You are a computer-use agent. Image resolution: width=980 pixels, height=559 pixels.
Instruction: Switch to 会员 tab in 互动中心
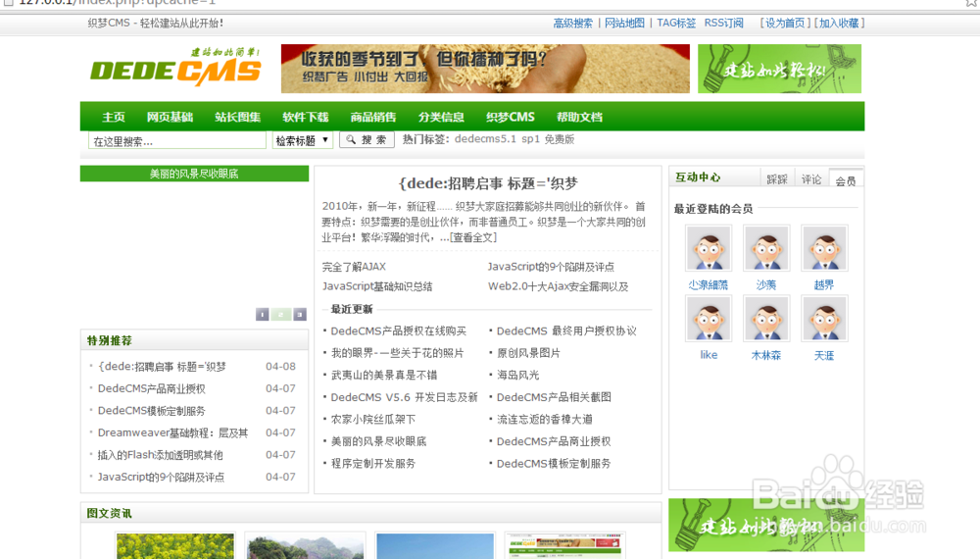(846, 180)
